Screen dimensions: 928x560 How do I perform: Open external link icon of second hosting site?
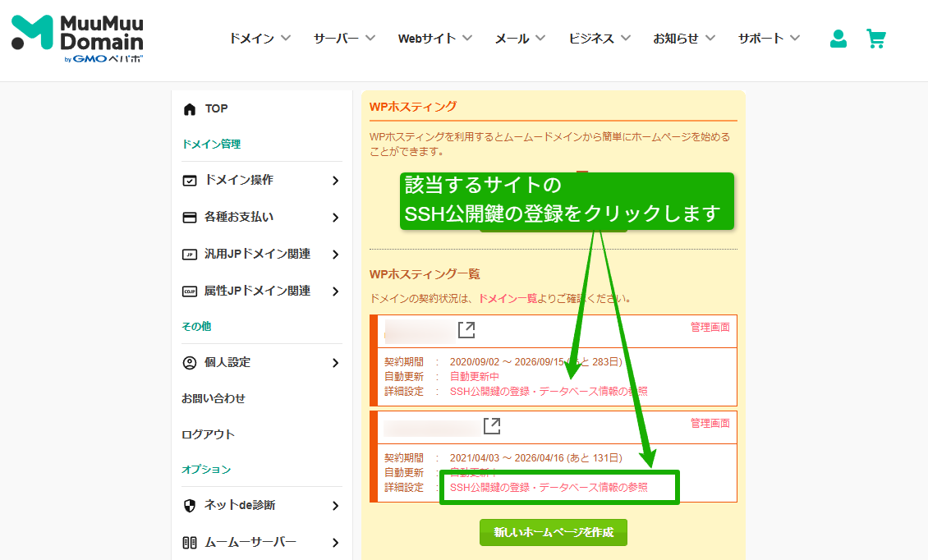click(x=492, y=426)
